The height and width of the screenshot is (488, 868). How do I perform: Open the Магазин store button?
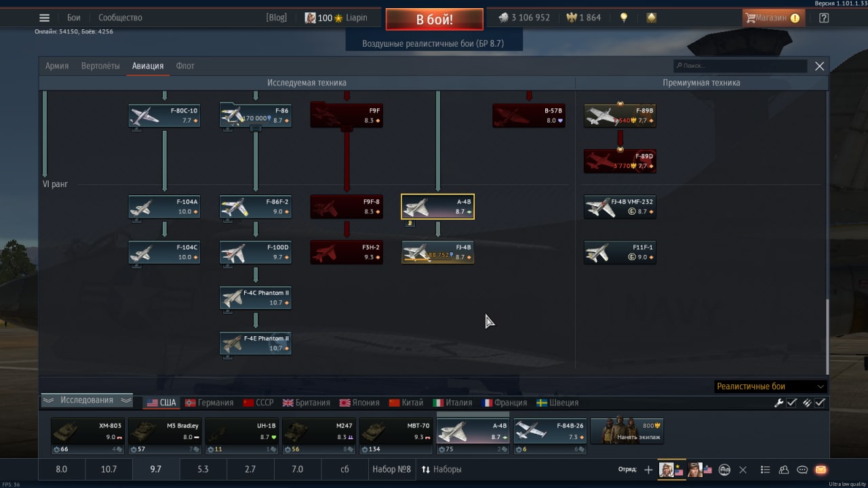[773, 18]
